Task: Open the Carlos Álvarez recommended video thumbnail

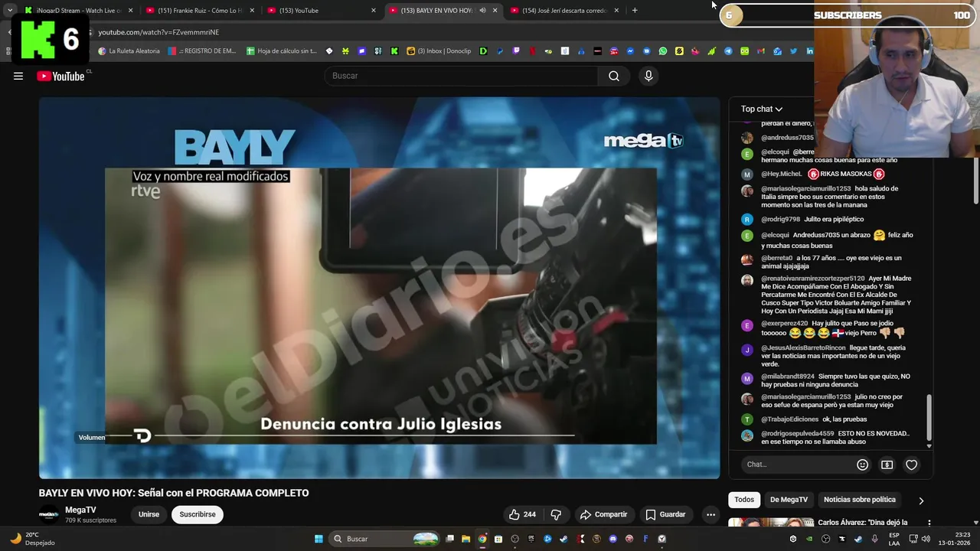Action: [x=771, y=523]
